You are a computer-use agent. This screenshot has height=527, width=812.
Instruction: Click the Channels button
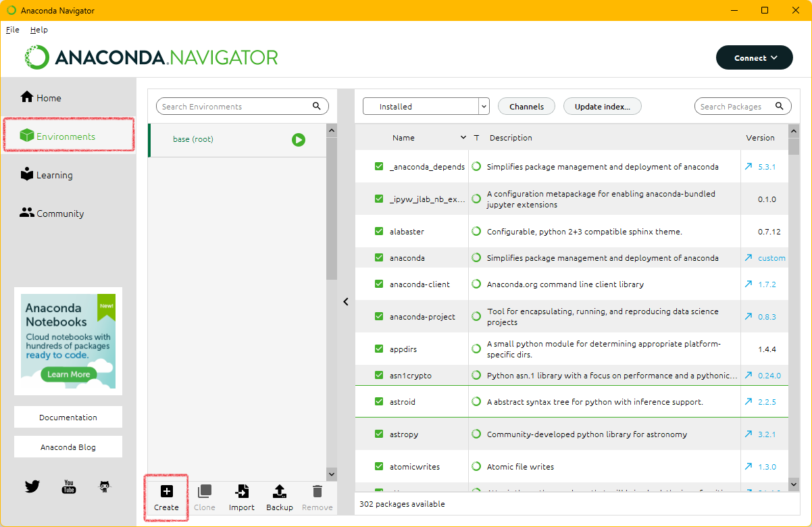coord(526,106)
